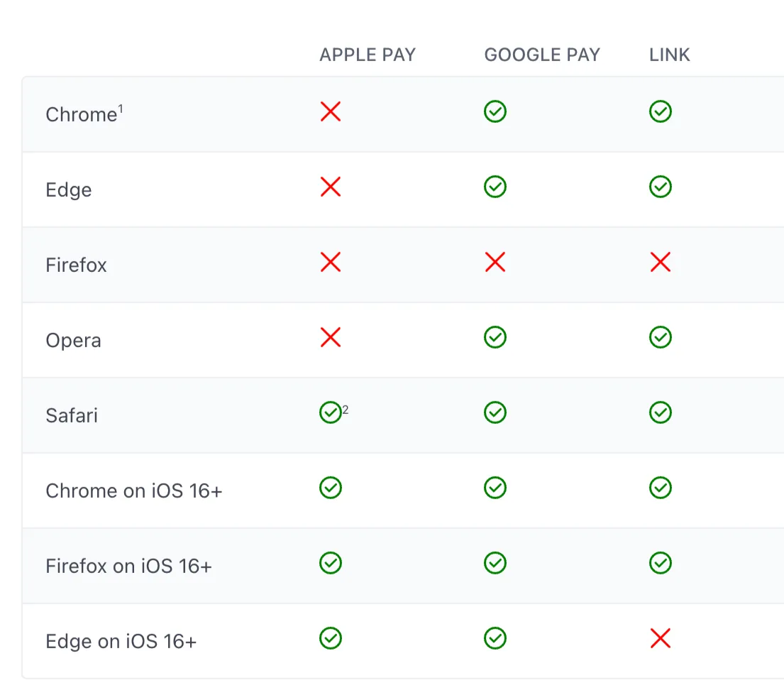Select the Edge Link green checkmark

point(660,187)
